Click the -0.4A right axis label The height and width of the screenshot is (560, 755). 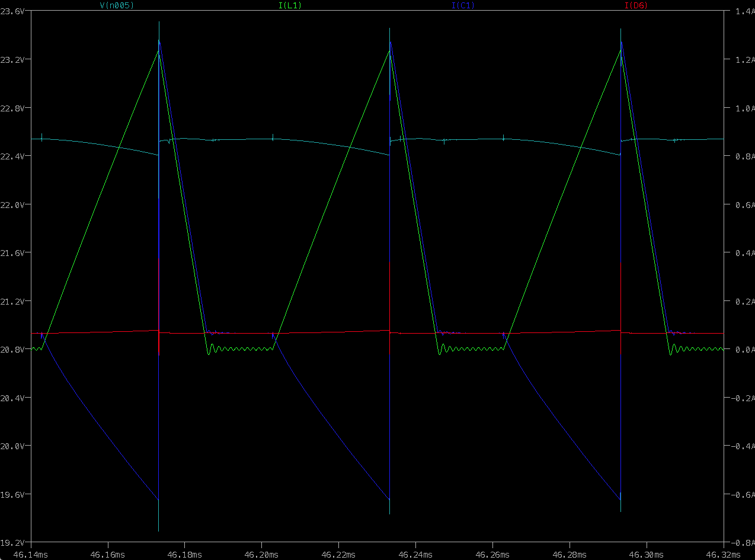(x=743, y=446)
